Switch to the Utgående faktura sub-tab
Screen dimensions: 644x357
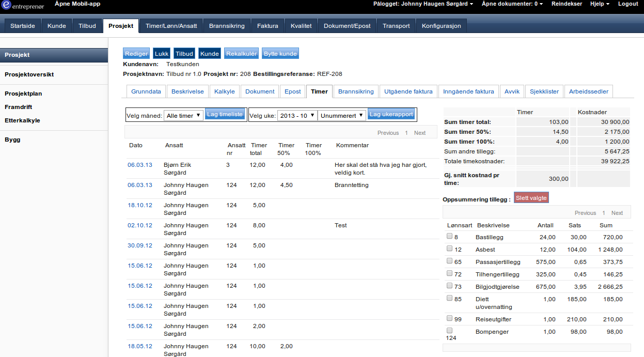409,91
